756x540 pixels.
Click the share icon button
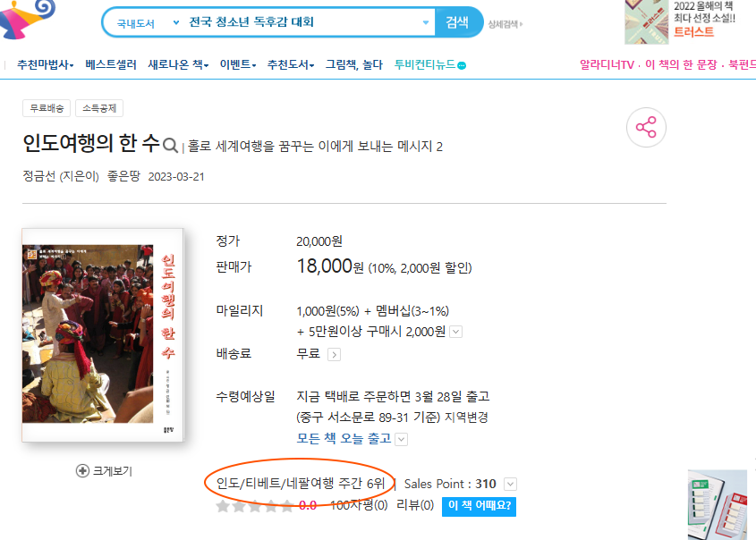[x=646, y=127]
